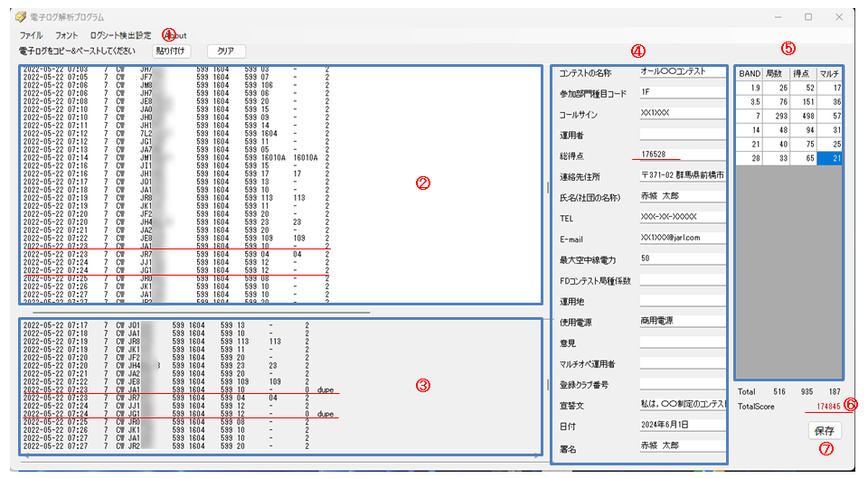Click the 使用電源 field with 商用電源
Screen dimensions: 868x478
pyautogui.click(x=682, y=321)
